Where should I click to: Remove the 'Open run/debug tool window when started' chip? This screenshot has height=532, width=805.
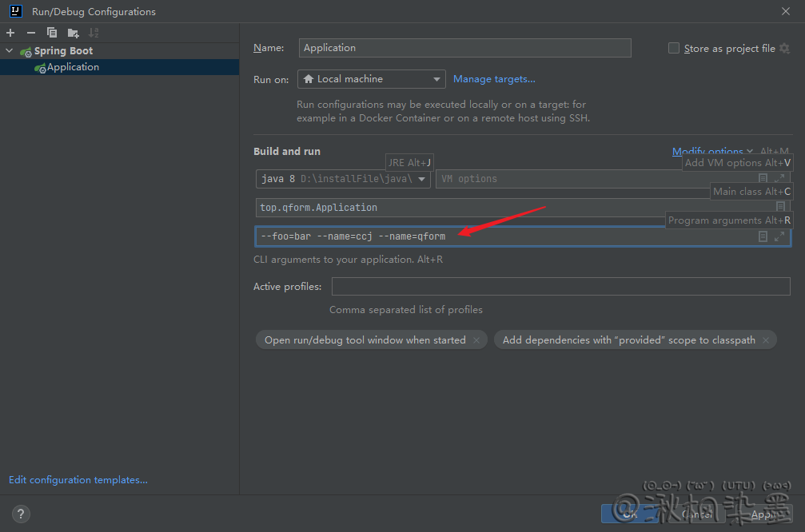coord(476,340)
